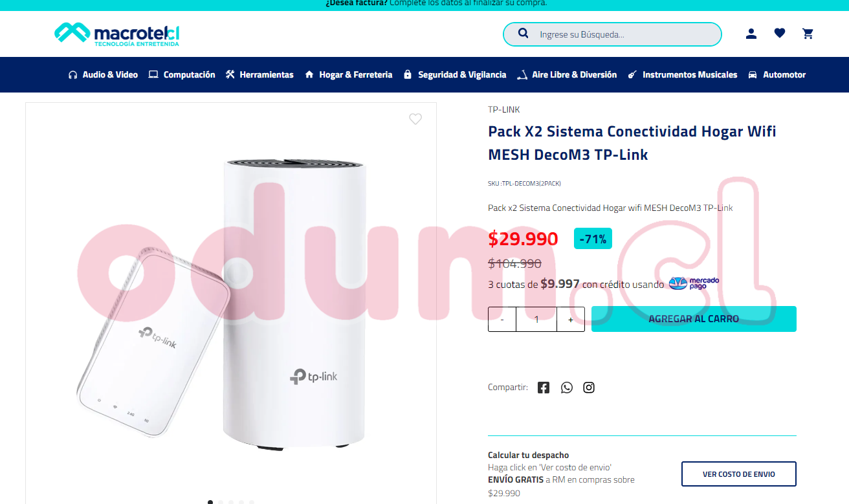Screen dimensions: 849x504
Task: Click the quantity number field
Action: (x=536, y=320)
